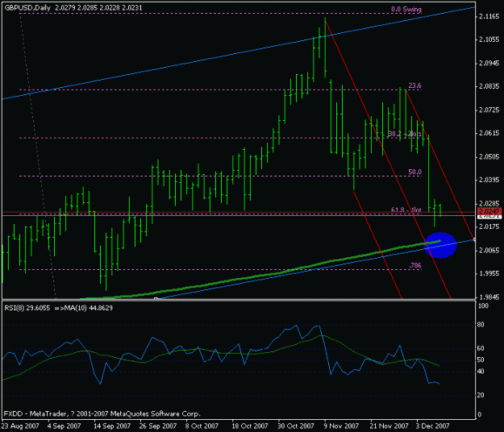The image size is (504, 432).
Task: Click price axis value 2.0505
Action: click(x=489, y=156)
